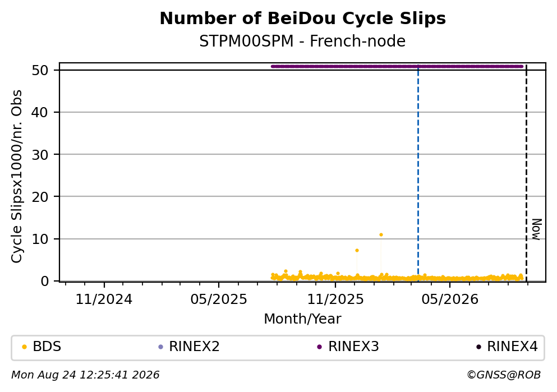Click the Now dashed line label

click(536, 229)
